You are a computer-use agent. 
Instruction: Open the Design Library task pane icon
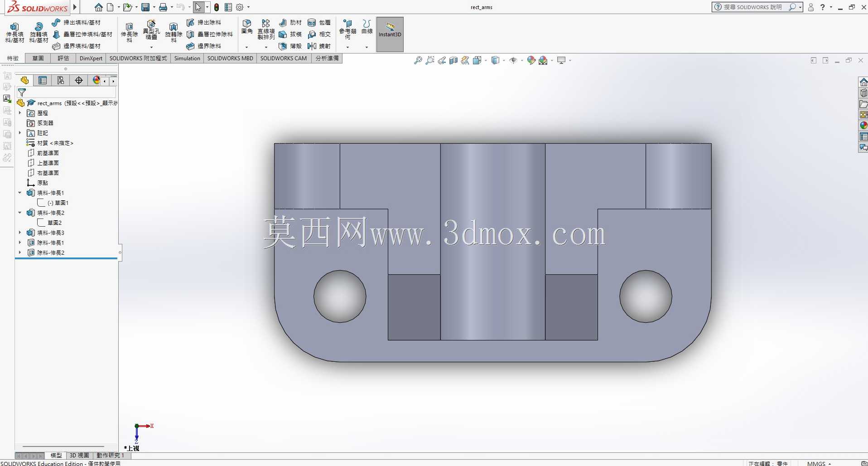pyautogui.click(x=863, y=93)
